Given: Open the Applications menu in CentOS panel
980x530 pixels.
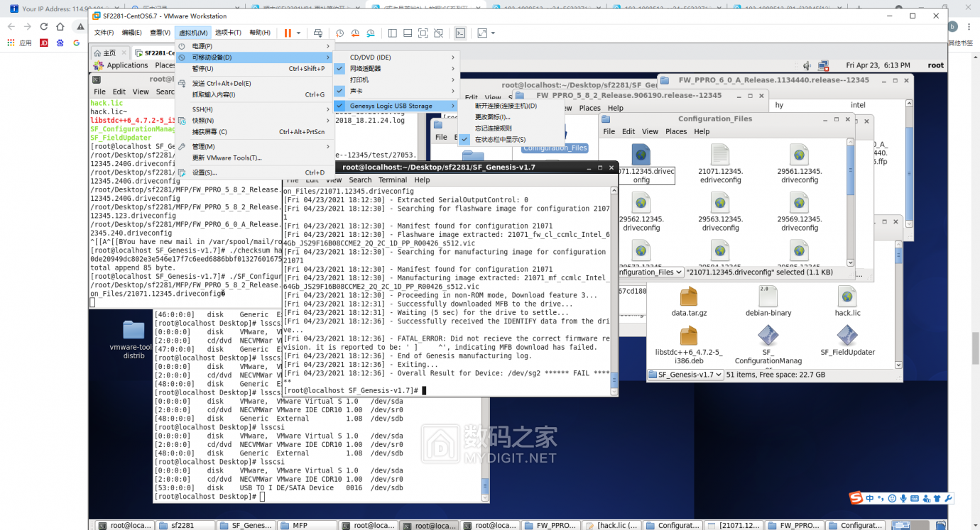Looking at the screenshot, I should [x=126, y=65].
